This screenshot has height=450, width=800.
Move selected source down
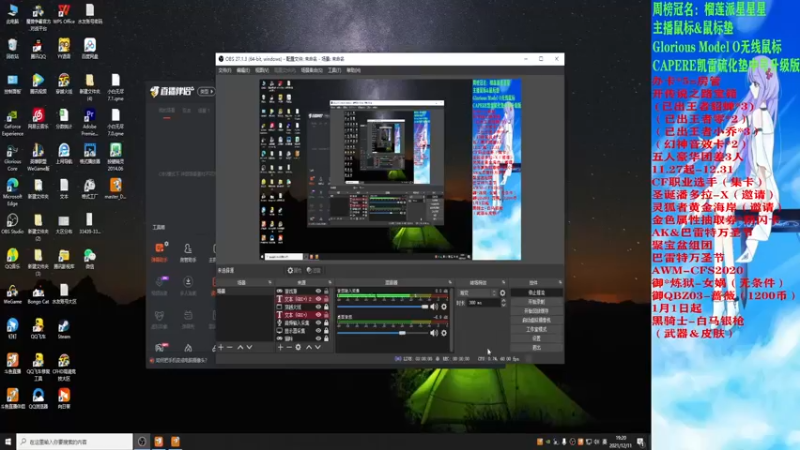317,347
